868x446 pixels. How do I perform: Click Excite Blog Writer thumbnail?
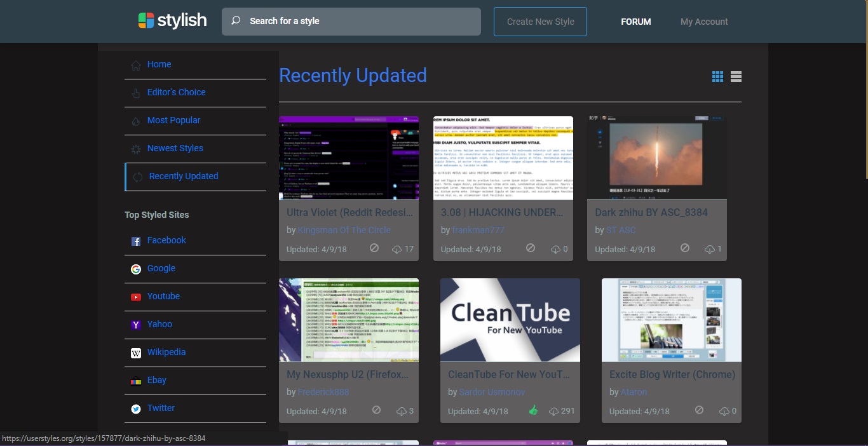[x=672, y=320]
